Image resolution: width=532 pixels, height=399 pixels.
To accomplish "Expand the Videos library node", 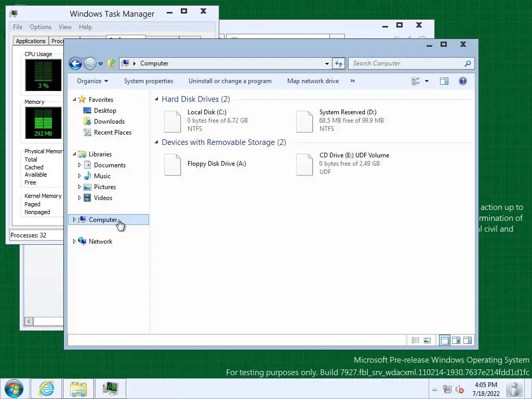I will click(79, 198).
